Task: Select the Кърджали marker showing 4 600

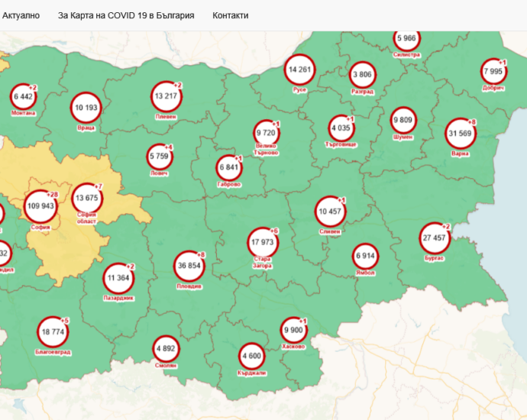Action: tap(252, 356)
